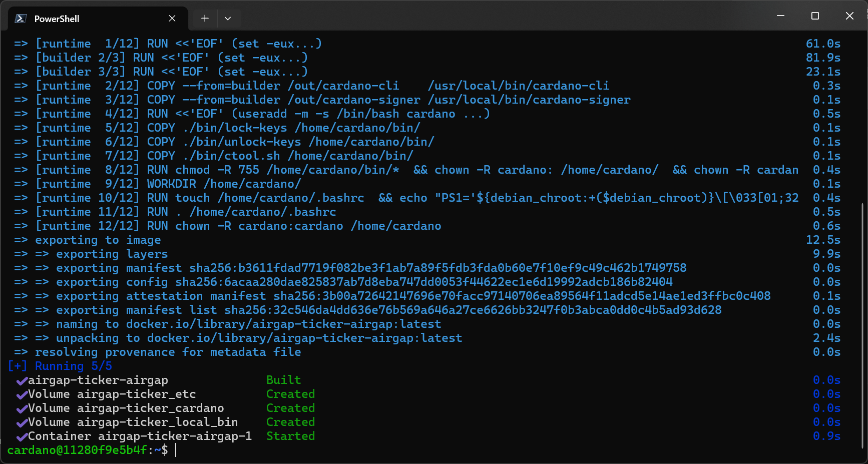Open the new tab profile dropdown chevron
Image resolution: width=868 pixels, height=464 pixels.
pos(229,18)
